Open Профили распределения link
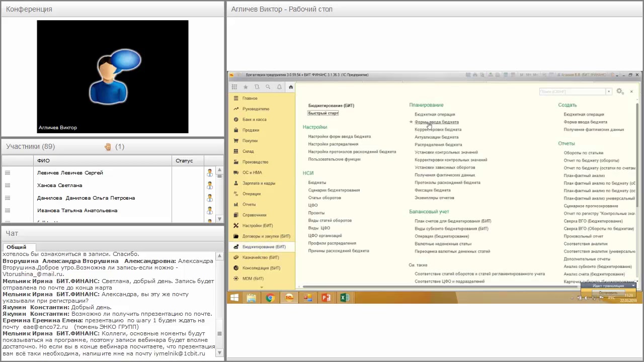This screenshot has width=644, height=362. 332,243
